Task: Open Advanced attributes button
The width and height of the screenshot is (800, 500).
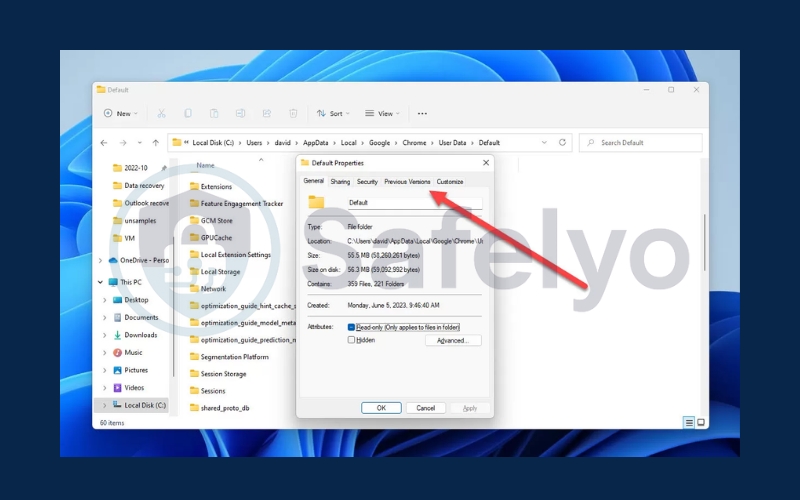Action: pos(453,340)
